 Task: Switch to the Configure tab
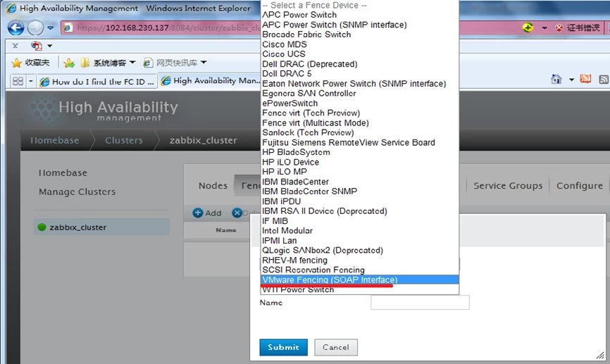579,185
